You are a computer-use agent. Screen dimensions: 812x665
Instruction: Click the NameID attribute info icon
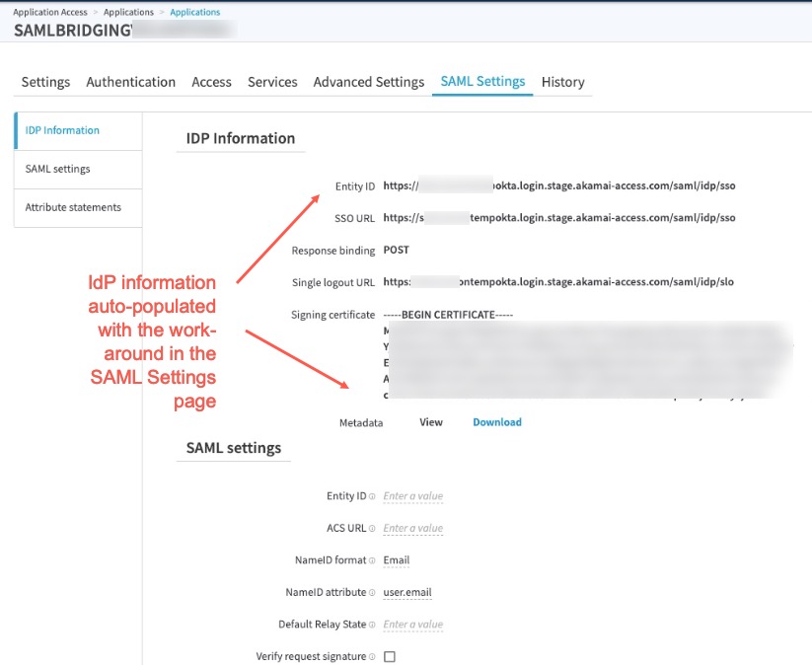(372, 593)
